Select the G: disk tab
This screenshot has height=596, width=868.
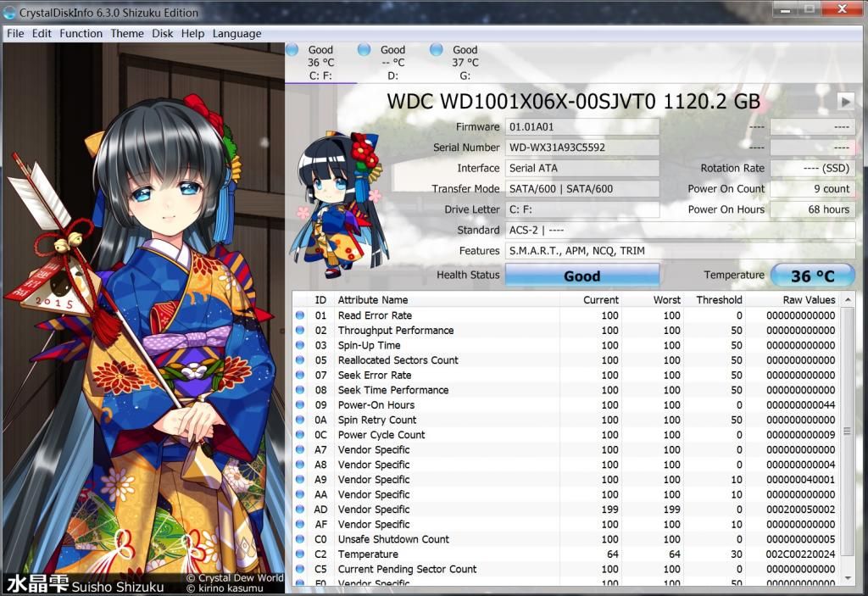tap(465, 63)
